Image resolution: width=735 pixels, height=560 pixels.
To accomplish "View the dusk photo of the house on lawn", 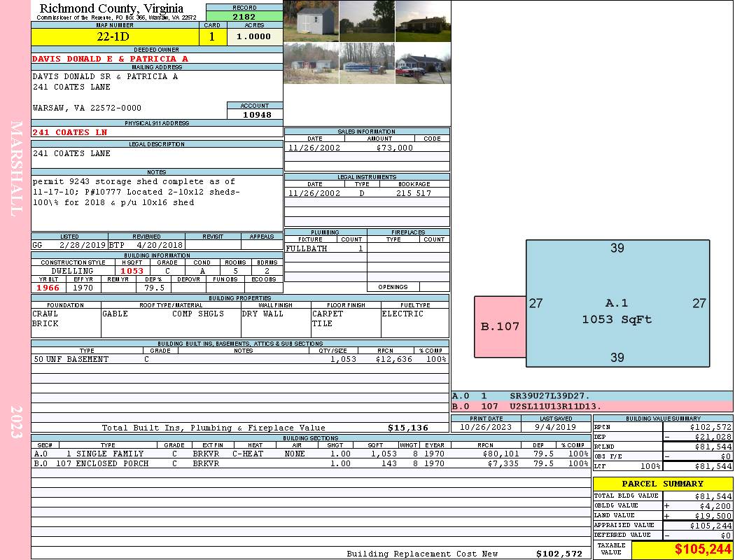I will [423, 21].
